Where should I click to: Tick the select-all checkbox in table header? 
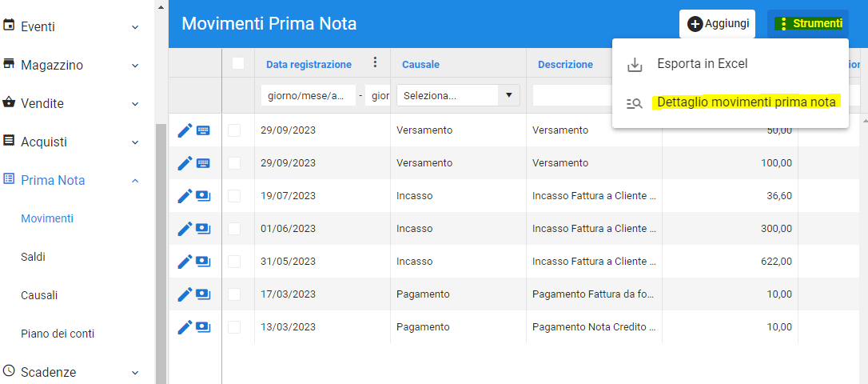pos(238,63)
